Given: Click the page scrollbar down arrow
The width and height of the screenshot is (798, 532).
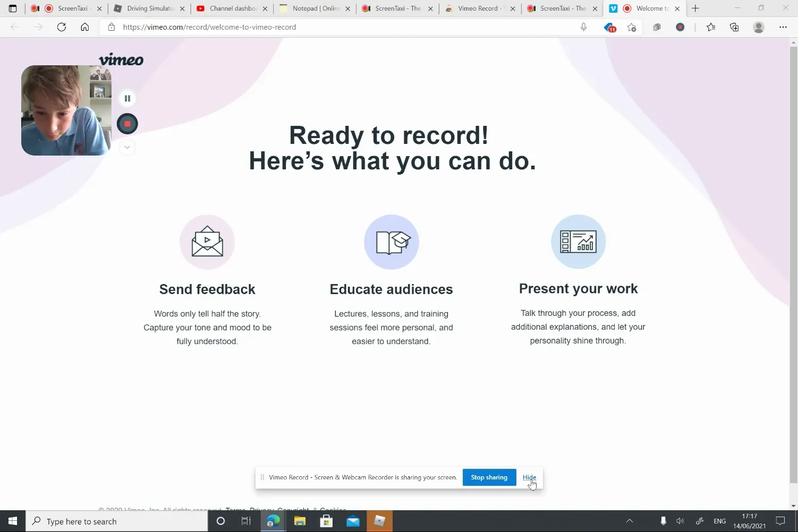Looking at the screenshot, I should (794, 506).
